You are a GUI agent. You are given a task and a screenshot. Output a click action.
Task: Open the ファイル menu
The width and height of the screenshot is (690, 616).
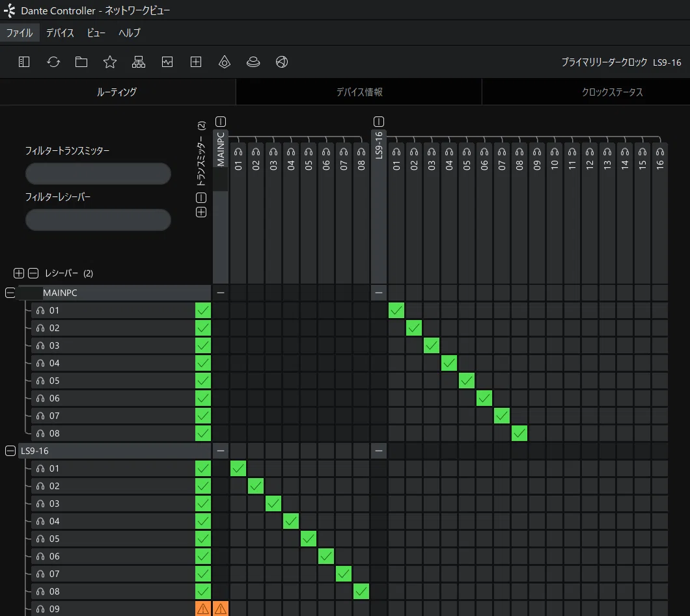[20, 33]
